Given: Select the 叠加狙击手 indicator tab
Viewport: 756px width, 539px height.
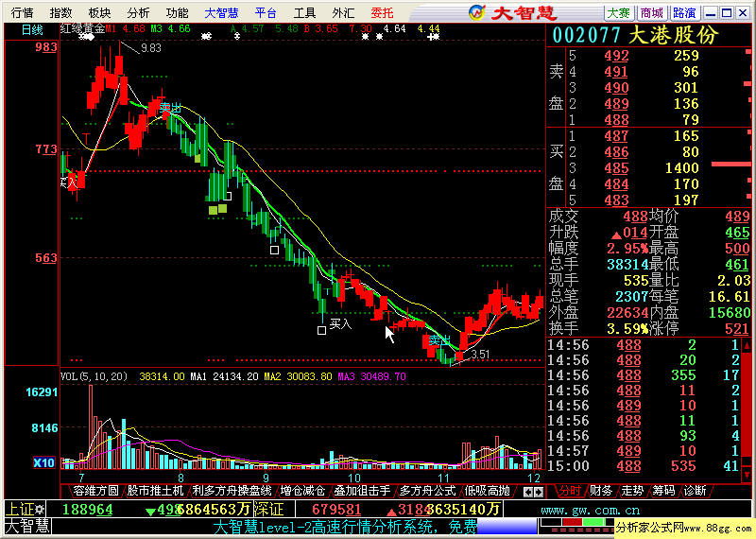Looking at the screenshot, I should coord(362,491).
